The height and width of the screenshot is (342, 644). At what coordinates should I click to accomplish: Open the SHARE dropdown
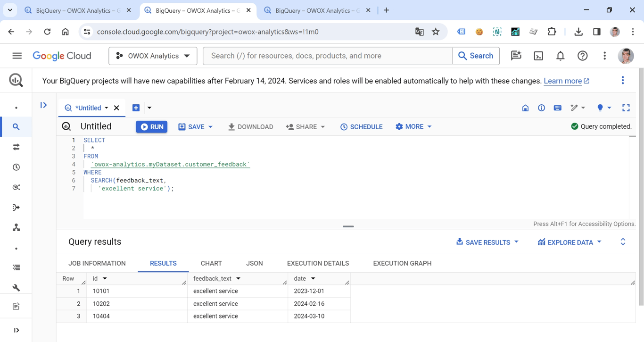[x=305, y=127]
